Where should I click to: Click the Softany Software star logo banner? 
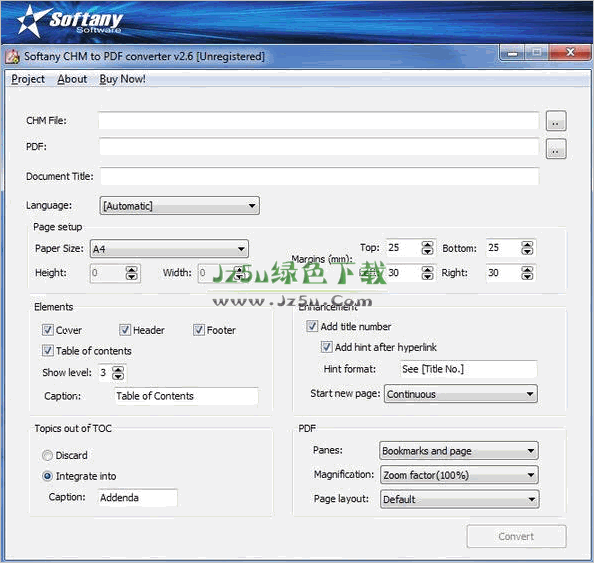tap(70, 21)
